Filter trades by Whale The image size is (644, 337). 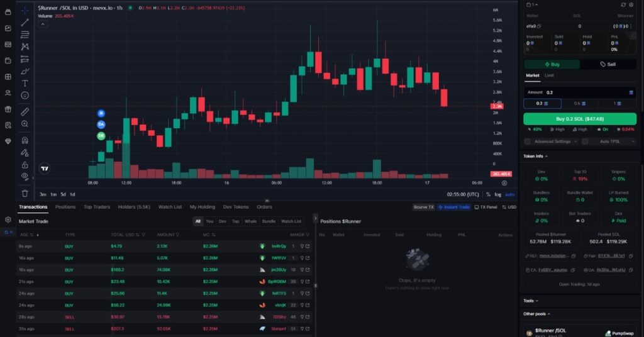[250, 221]
